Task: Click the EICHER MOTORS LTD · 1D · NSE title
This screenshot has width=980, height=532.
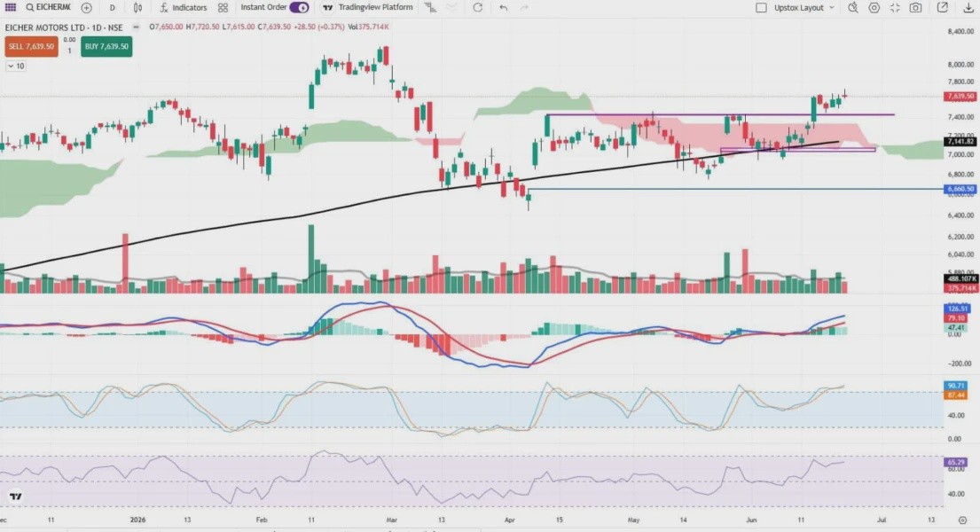Action: click(64, 27)
